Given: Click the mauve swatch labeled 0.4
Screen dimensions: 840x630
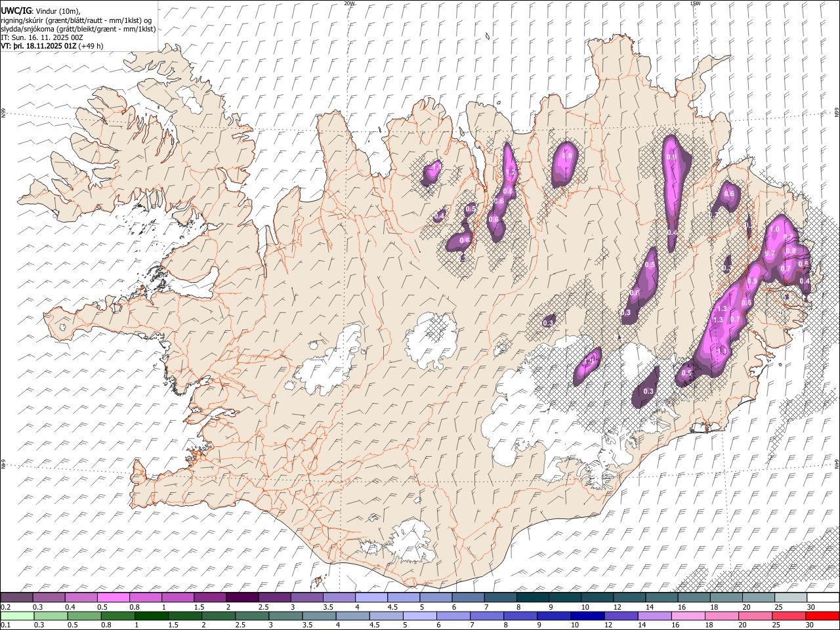Looking at the screenshot, I should (81, 598).
